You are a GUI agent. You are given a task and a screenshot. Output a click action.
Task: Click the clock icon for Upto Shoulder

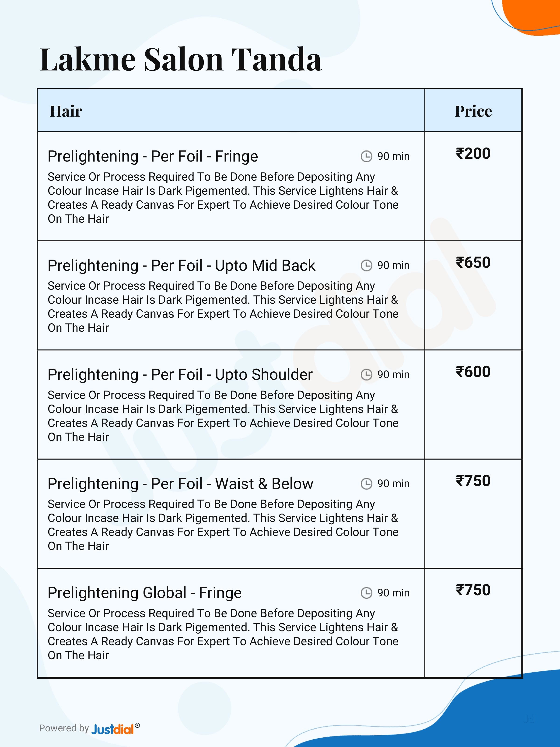click(366, 374)
